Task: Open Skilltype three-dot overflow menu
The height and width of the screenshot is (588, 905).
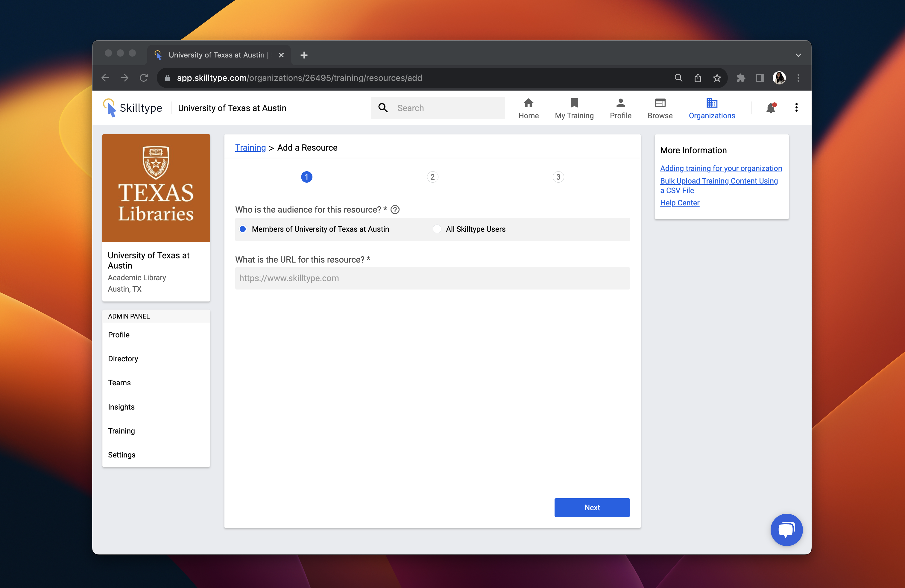Action: point(796,108)
